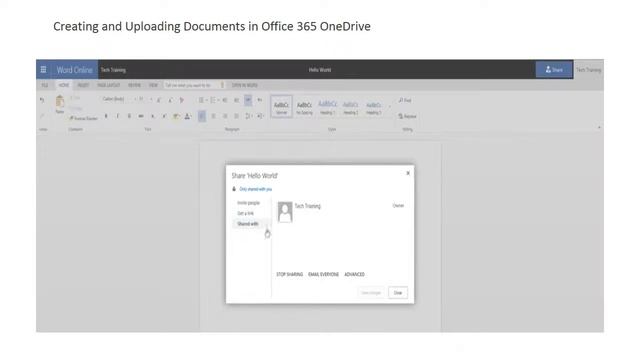The width and height of the screenshot is (640, 360).
Task: Open the line spacing dropdown
Action: (x=248, y=116)
